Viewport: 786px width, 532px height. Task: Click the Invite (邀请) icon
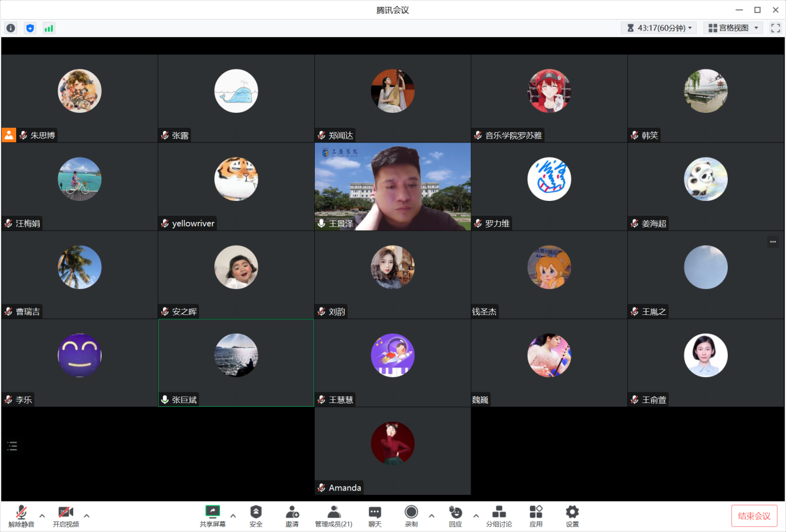pos(292,515)
